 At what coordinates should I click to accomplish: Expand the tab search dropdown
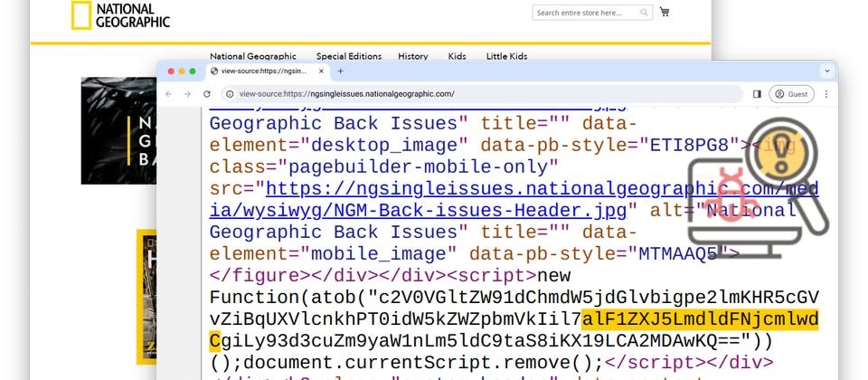(x=827, y=71)
